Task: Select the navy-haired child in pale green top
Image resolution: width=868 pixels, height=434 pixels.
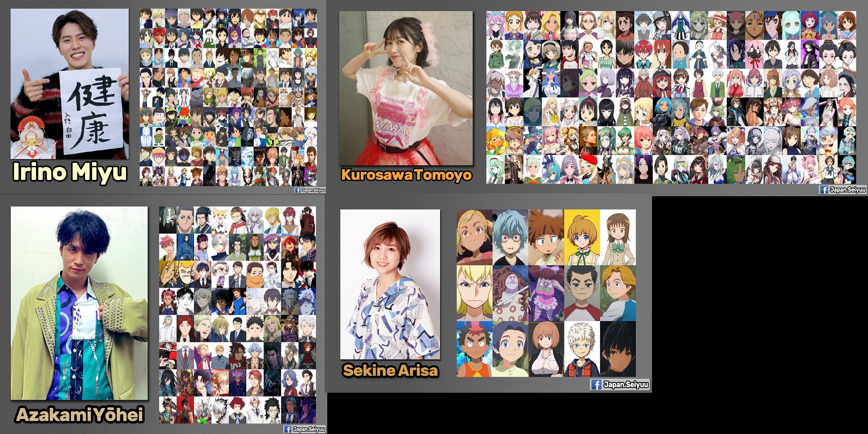Action: click(x=510, y=349)
